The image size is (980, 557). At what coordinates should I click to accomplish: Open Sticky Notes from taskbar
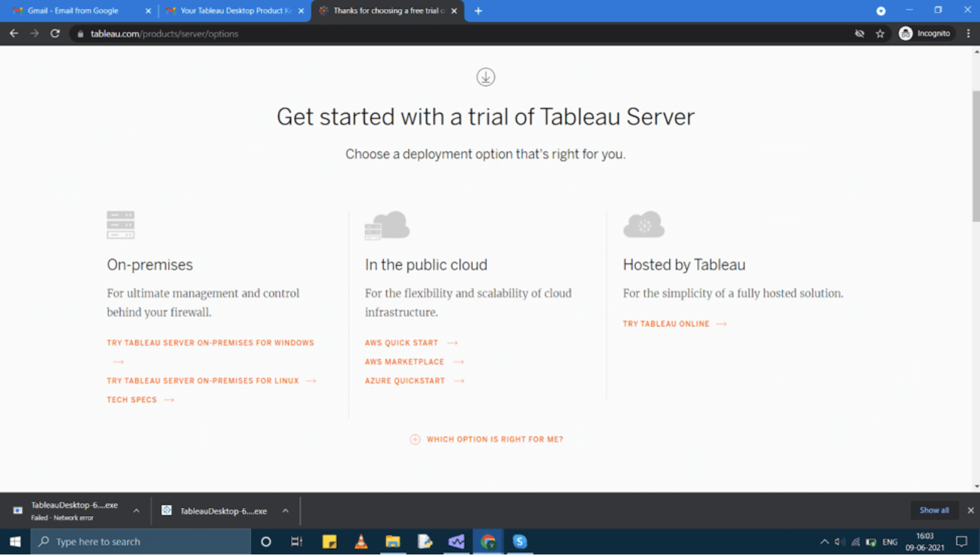click(329, 541)
